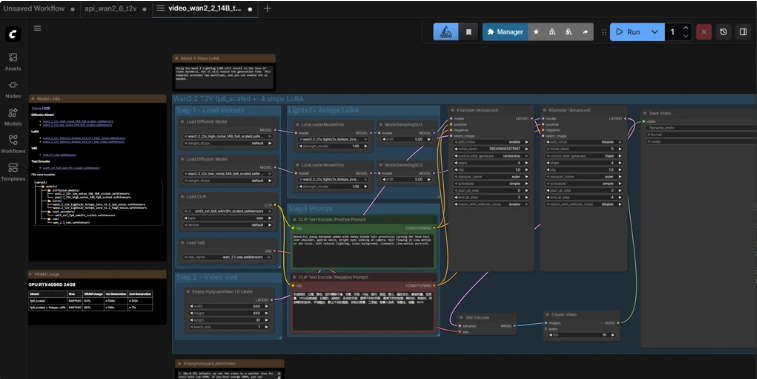Viewport: 757px width, 379px height.
Task: Select the 'Lightx2v 4steps LoRA' group title
Action: click(x=324, y=110)
